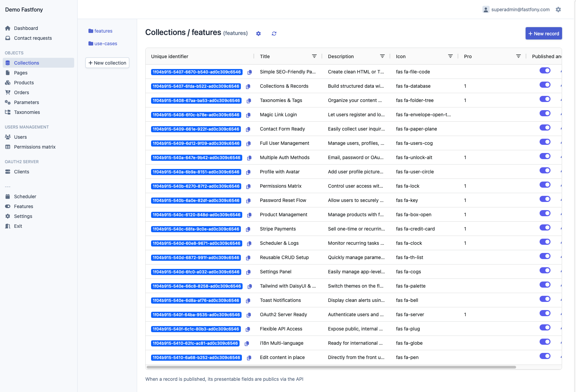
Task: Copy identifier for Scheduler & Logs row
Action: pyautogui.click(x=249, y=244)
